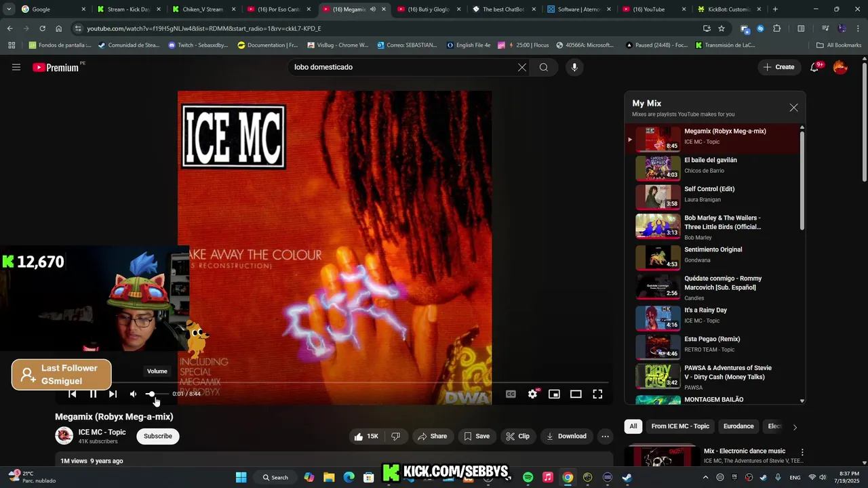868x488 pixels.
Task: Pause the video playback
Action: (93, 394)
